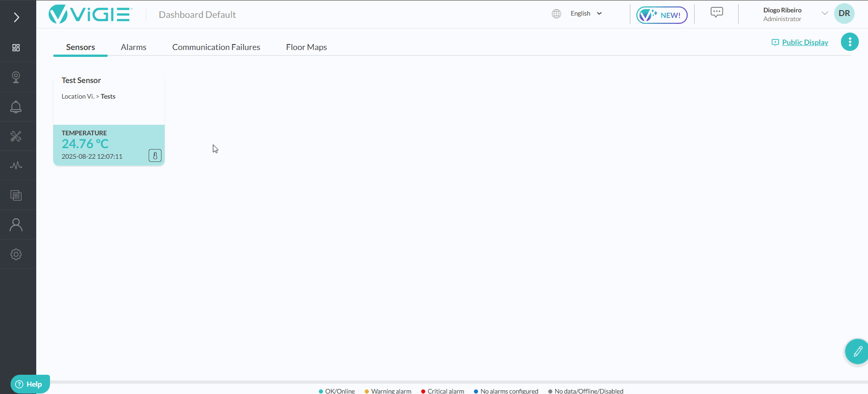868x394 pixels.
Task: Click the 2025-08-22 12:07:11 timestamp
Action: [x=92, y=156]
